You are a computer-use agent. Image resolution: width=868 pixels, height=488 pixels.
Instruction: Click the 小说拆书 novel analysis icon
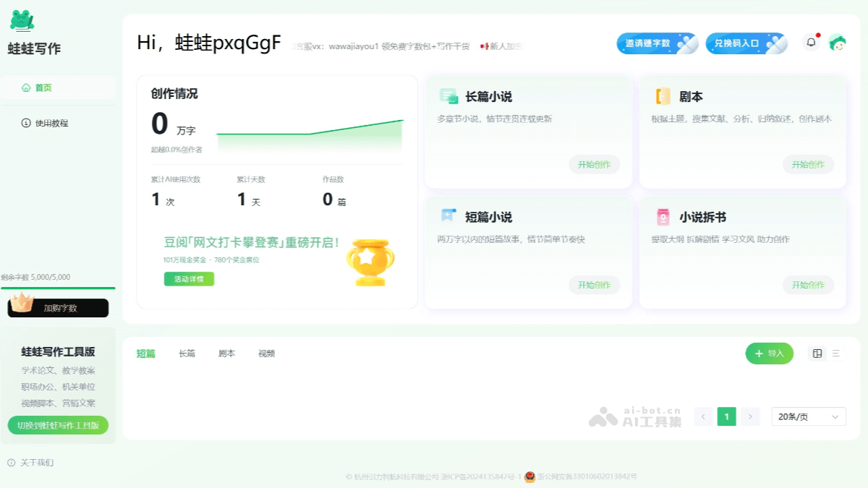tap(664, 215)
